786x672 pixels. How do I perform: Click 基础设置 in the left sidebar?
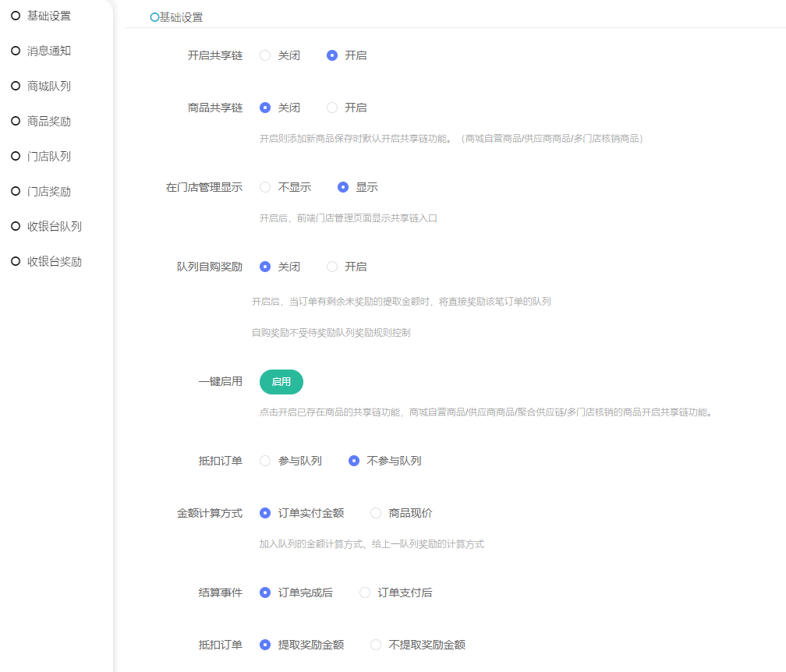pyautogui.click(x=48, y=16)
